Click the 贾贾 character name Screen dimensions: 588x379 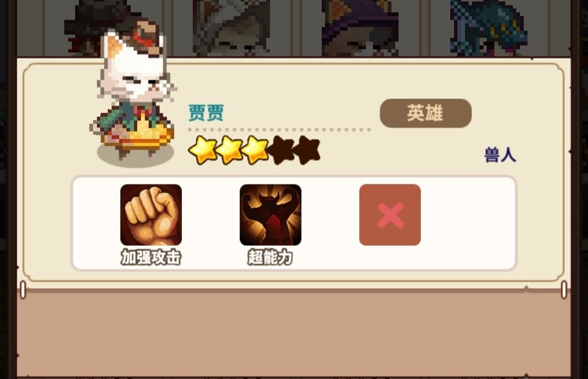click(206, 113)
